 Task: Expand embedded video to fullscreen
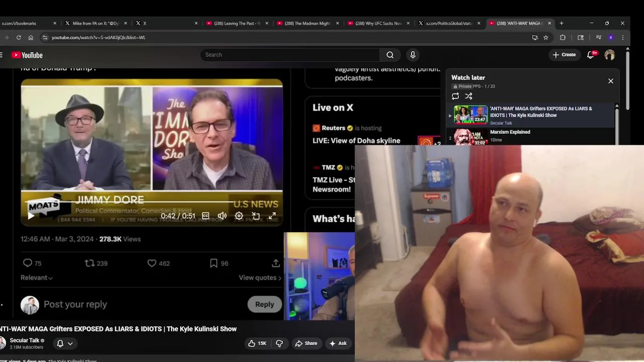[272, 216]
